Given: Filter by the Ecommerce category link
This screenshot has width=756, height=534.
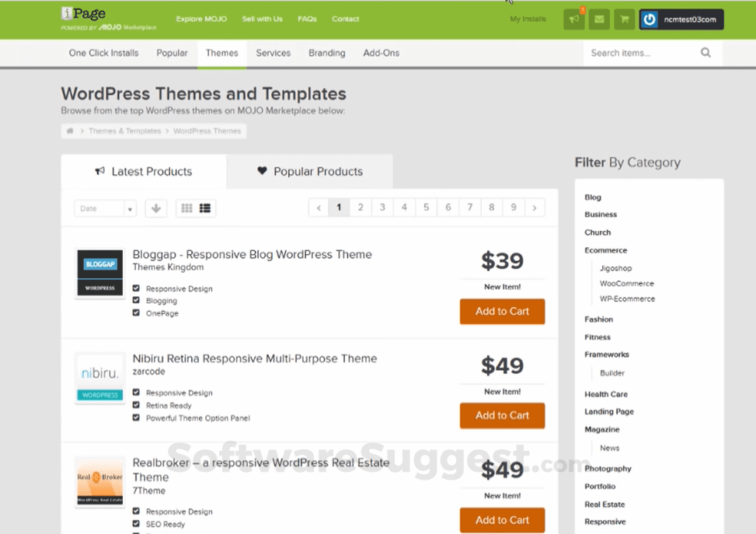Looking at the screenshot, I should coord(605,250).
